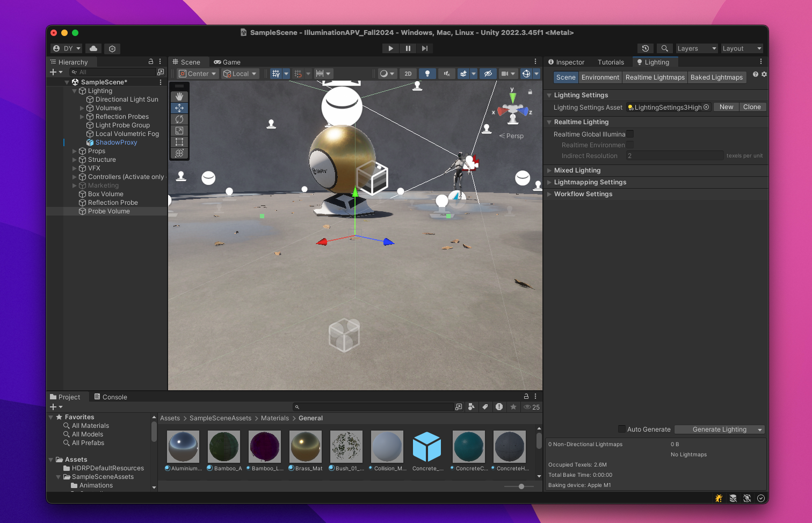Open the Layout dropdown
This screenshot has width=812, height=523.
(742, 48)
